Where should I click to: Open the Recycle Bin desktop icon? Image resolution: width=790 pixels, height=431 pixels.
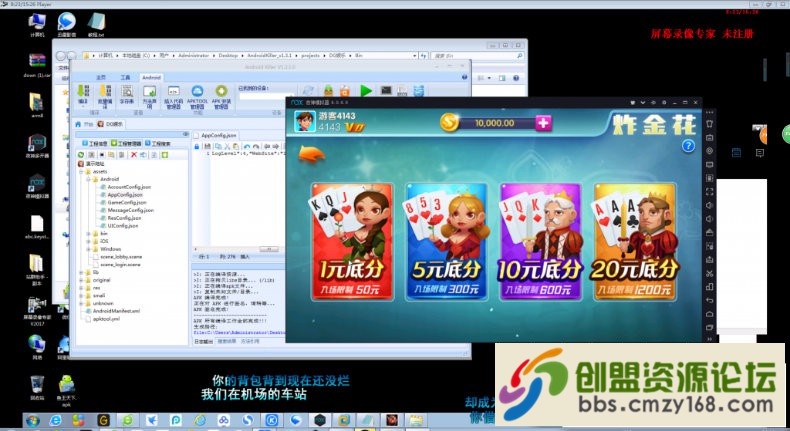(37, 388)
